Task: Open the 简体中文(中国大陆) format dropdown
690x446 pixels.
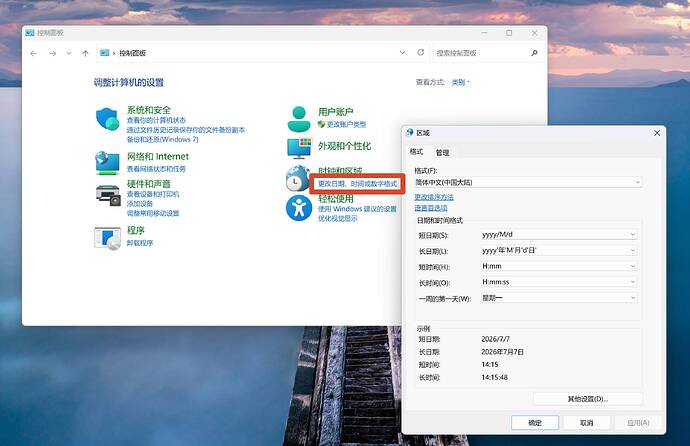Action: (x=528, y=182)
